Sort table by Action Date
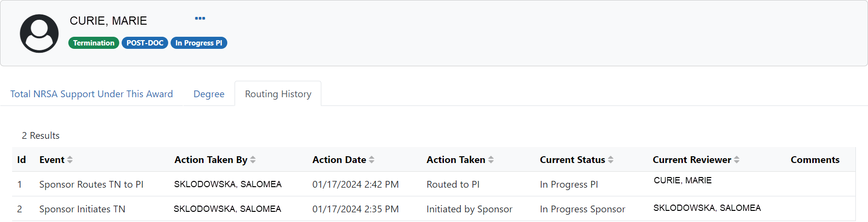Screen dimensions: 868x222 click(372, 160)
